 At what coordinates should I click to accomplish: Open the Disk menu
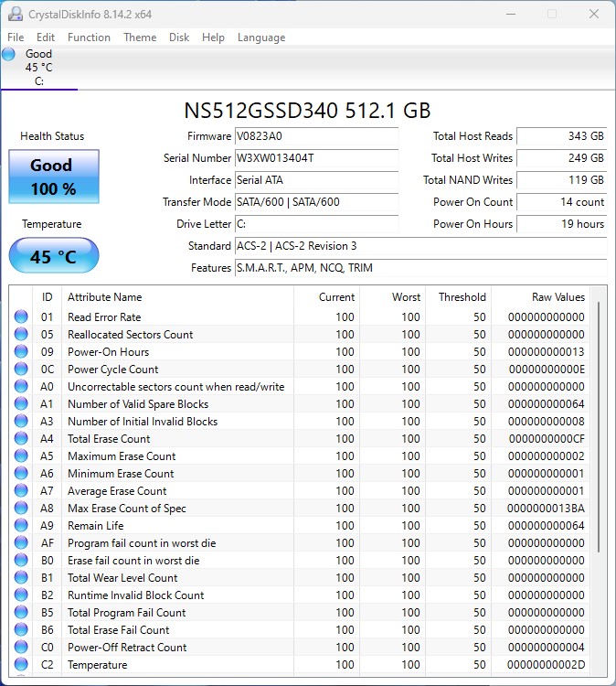pos(179,38)
